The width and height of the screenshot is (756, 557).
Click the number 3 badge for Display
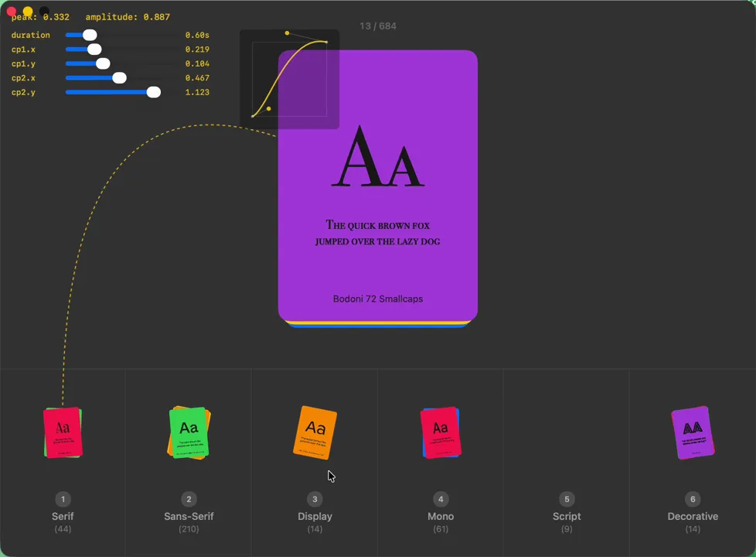(x=315, y=499)
